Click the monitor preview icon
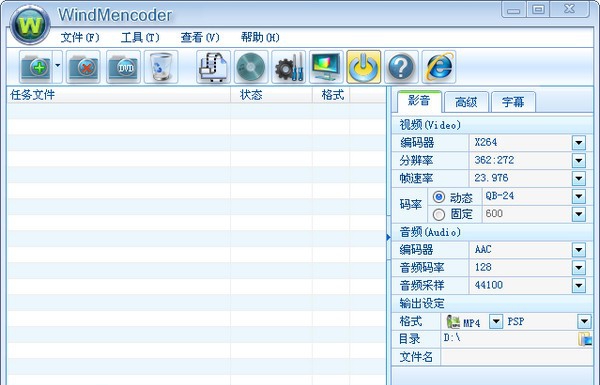The height and width of the screenshot is (385, 600). pyautogui.click(x=326, y=67)
